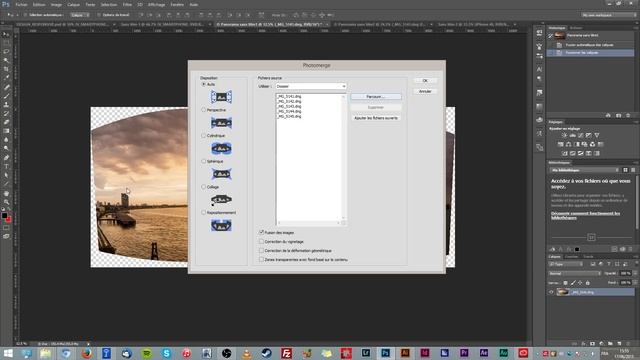Click the Parcourir button
This screenshot has height=360, width=640.
[376, 97]
